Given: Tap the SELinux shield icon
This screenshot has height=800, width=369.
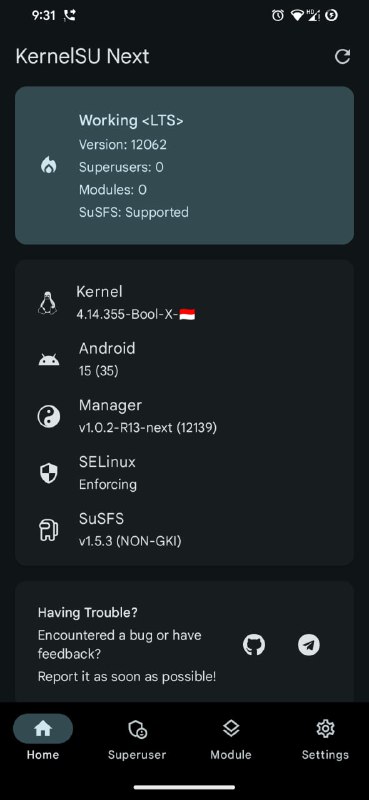Looking at the screenshot, I should tap(48, 473).
